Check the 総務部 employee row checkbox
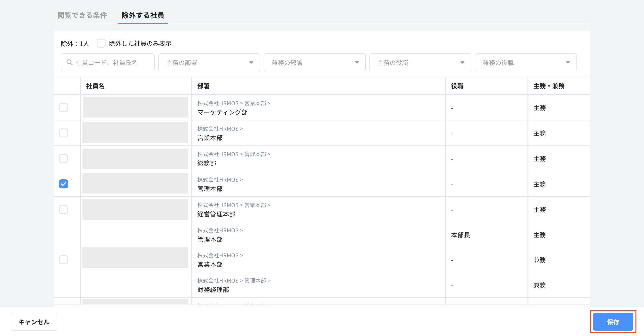The image size is (644, 336). click(64, 158)
